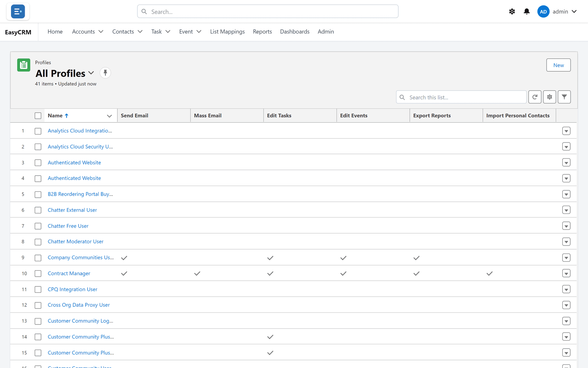Open row actions for Contract Manager
This screenshot has height=368, width=588.
[566, 273]
